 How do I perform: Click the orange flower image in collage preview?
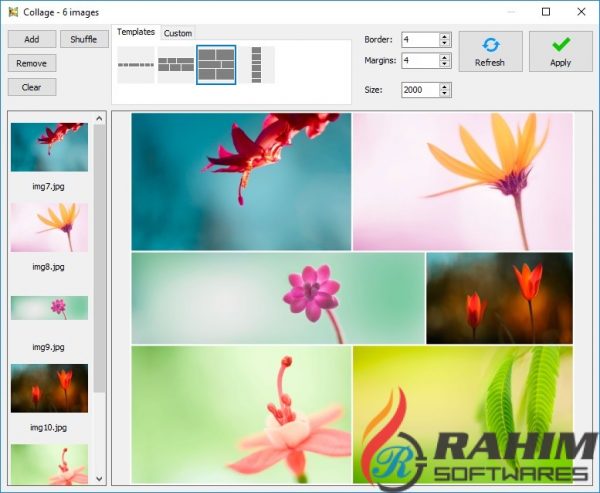463,181
